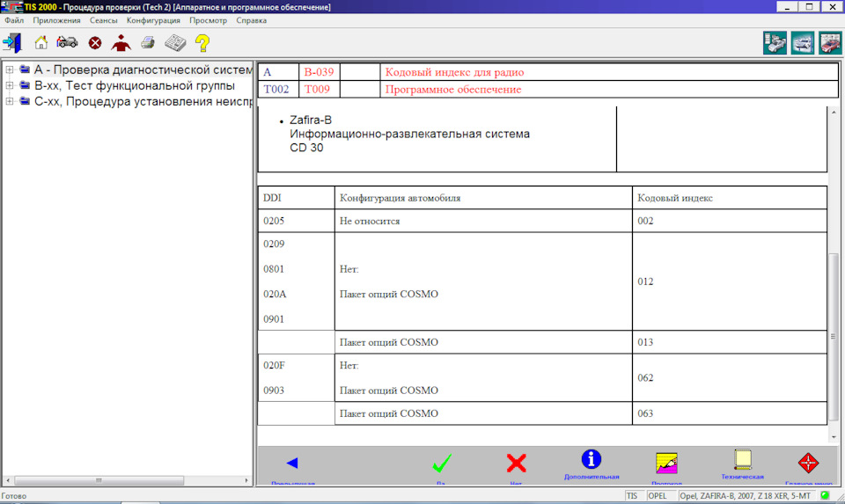Image resolution: width=845 pixels, height=504 pixels.
Task: Click content pane scroll down arrow
Action: 834,437
